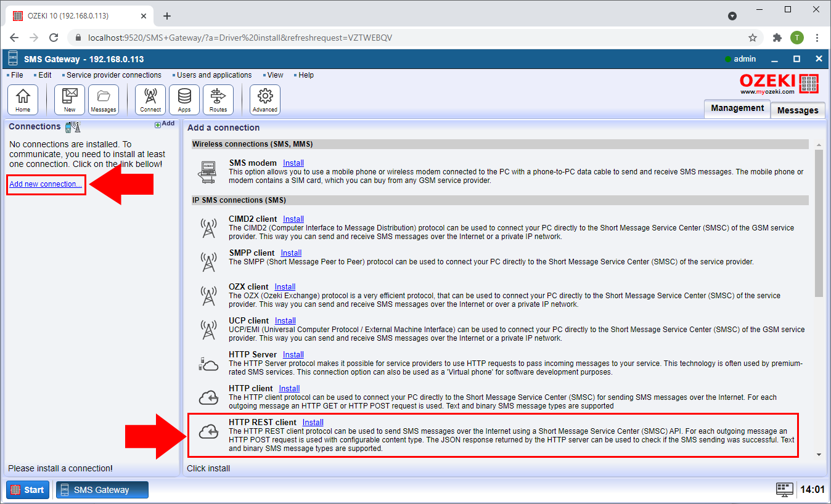The height and width of the screenshot is (504, 831).
Task: Click the Connections panel antenna icon
Action: click(x=73, y=127)
